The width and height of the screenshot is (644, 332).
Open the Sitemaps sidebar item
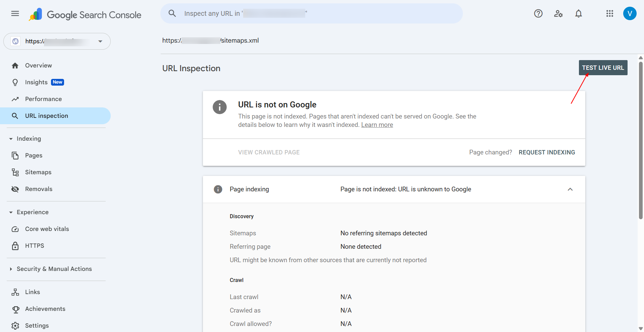(x=38, y=172)
